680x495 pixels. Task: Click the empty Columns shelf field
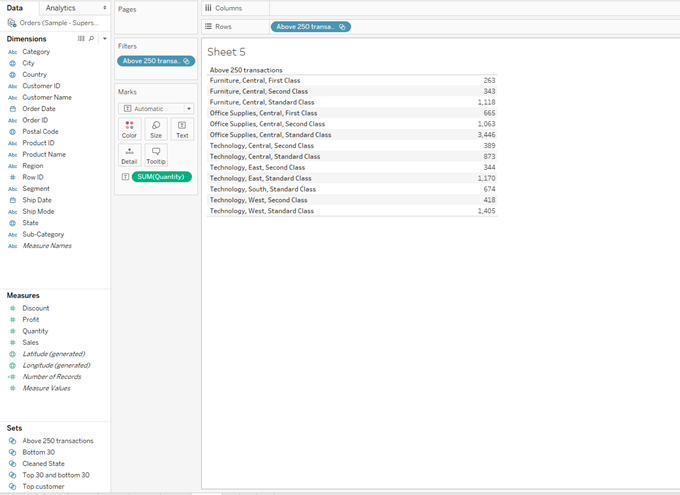coord(474,8)
